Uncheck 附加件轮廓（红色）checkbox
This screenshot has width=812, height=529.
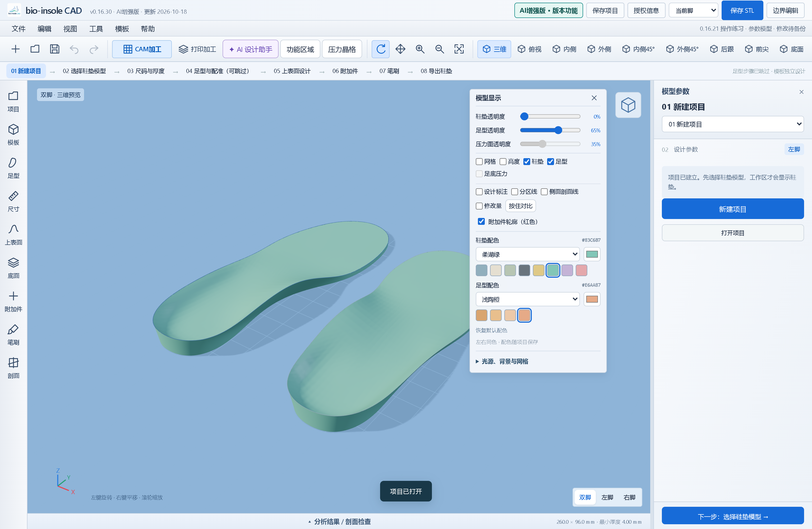point(481,221)
